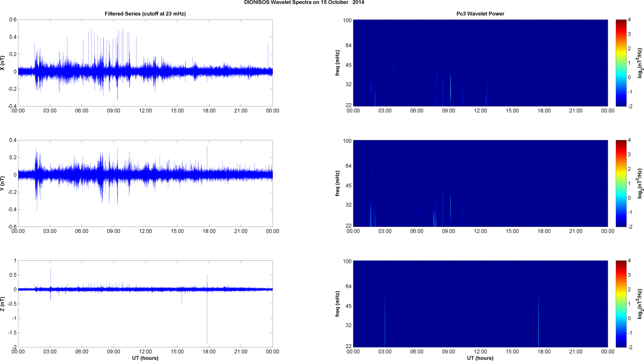Click the 4 tick on the top colorbar
The image size is (644, 361).
pyautogui.click(x=629, y=20)
